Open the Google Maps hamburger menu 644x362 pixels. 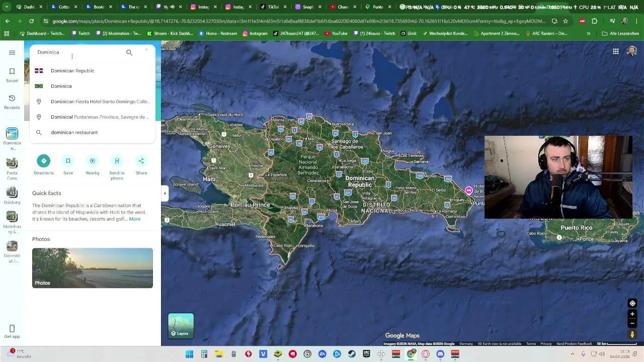tap(12, 52)
